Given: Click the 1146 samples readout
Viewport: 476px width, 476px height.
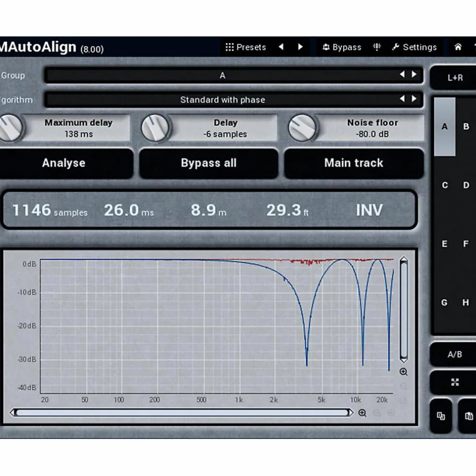Looking at the screenshot, I should click(50, 210).
